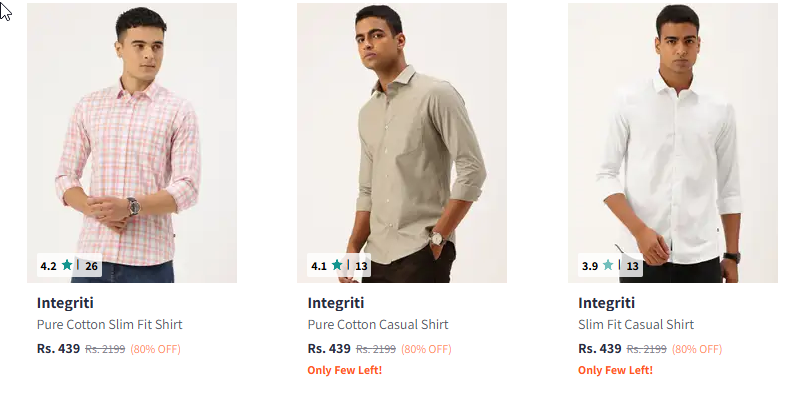Click Only Few Left under Slim Fit Casual Shirt
The image size is (796, 404).
pyautogui.click(x=615, y=370)
